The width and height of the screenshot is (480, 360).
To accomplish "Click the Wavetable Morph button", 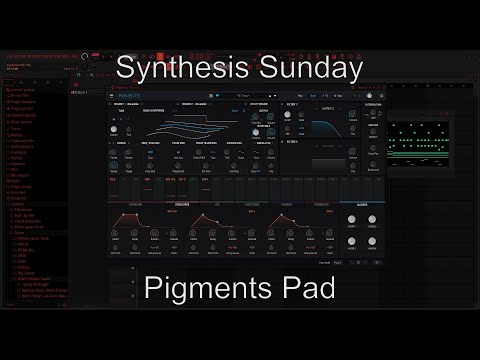I will 235,111.
